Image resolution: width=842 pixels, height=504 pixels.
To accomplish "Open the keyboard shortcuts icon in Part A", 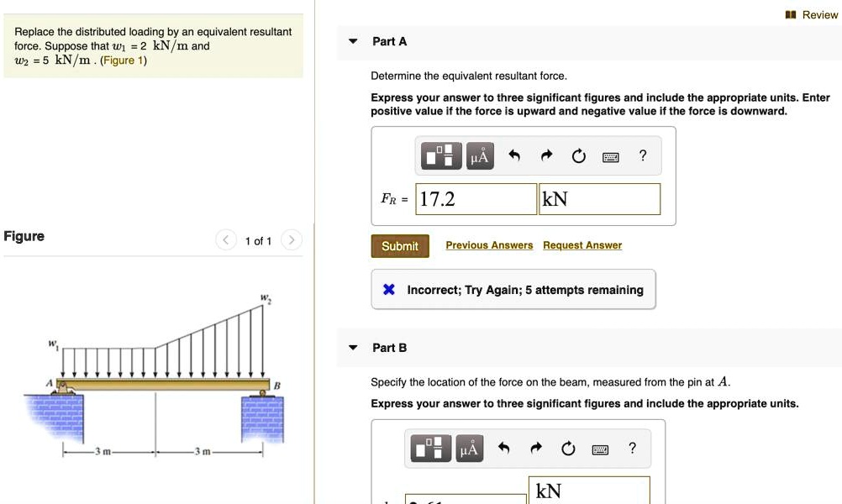I will pos(611,155).
